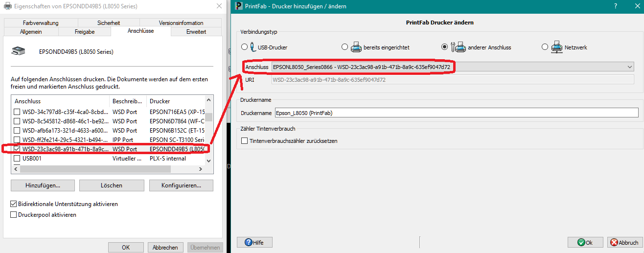Click Abbrechen in Eigenschaften dialog
The image size is (644, 253).
pyautogui.click(x=165, y=247)
